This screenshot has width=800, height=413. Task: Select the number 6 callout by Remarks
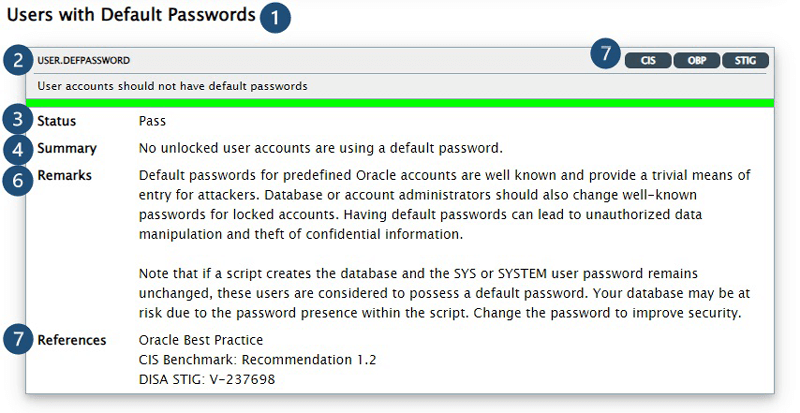(18, 180)
